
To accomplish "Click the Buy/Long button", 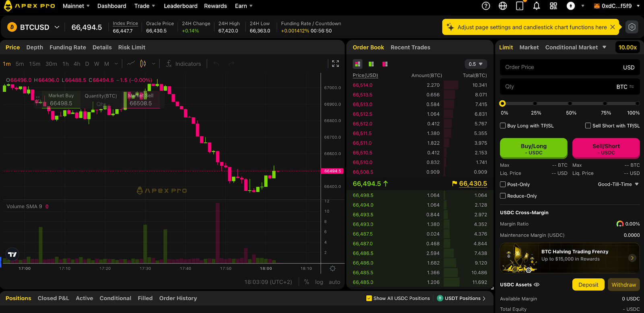I will pos(534,149).
